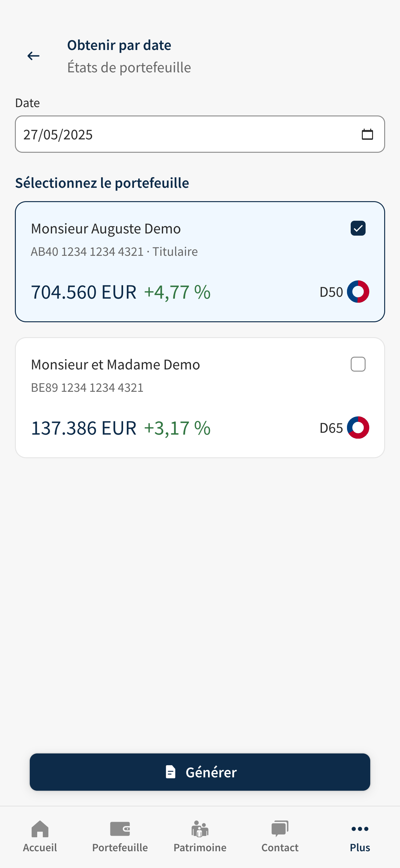Select the Monsieur et Madame Demo card

click(200, 398)
